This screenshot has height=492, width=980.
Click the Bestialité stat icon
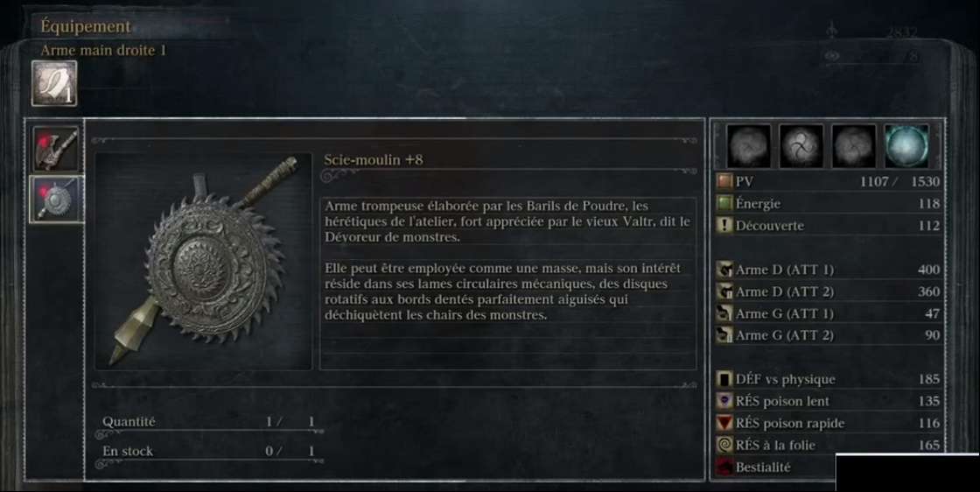click(724, 467)
